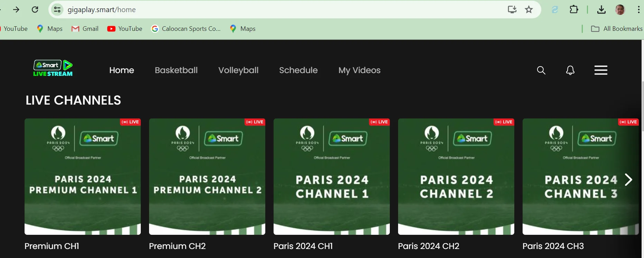Open the Caloocan Sports Co... bookmark
The width and height of the screenshot is (644, 258).
[x=186, y=29]
